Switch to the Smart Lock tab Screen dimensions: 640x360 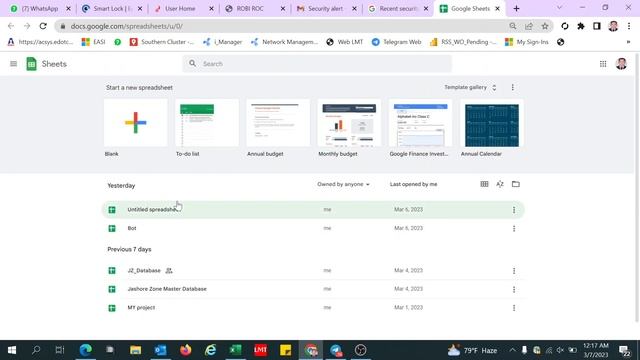coord(112,9)
